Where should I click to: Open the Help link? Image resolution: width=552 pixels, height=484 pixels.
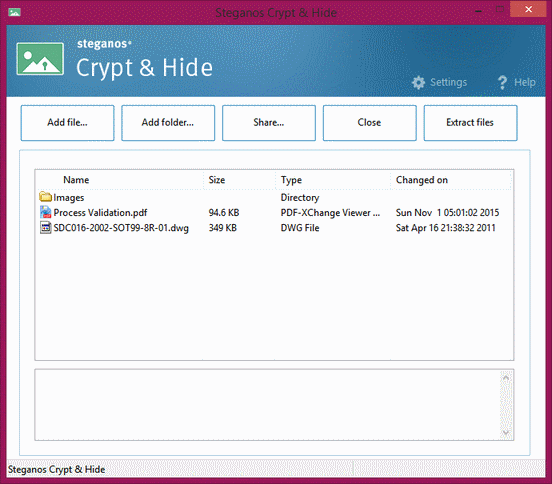525,82
